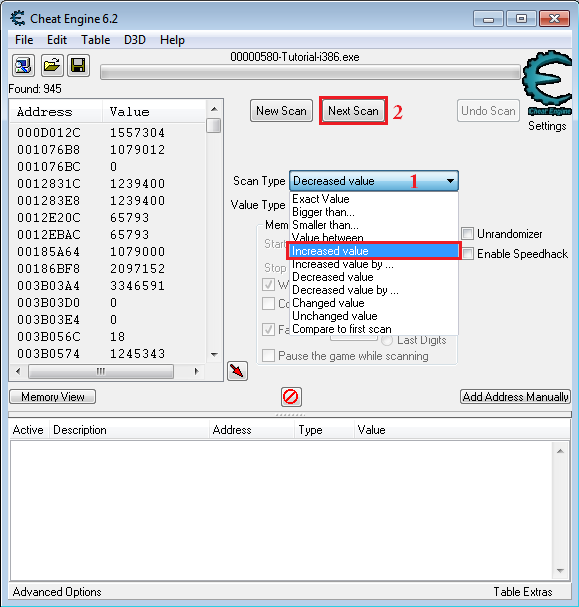Toggle Enable Speedhack checkbox
Image resolution: width=579 pixels, height=607 pixels.
pos(468,254)
